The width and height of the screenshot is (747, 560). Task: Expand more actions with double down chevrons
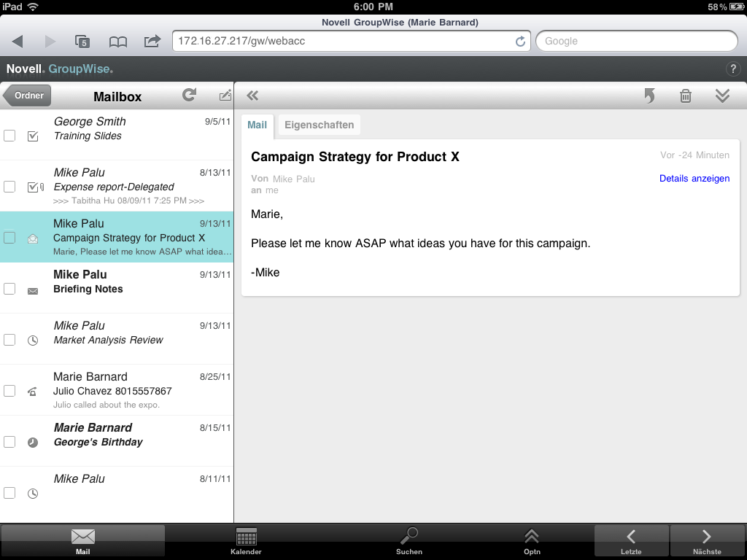coord(722,96)
